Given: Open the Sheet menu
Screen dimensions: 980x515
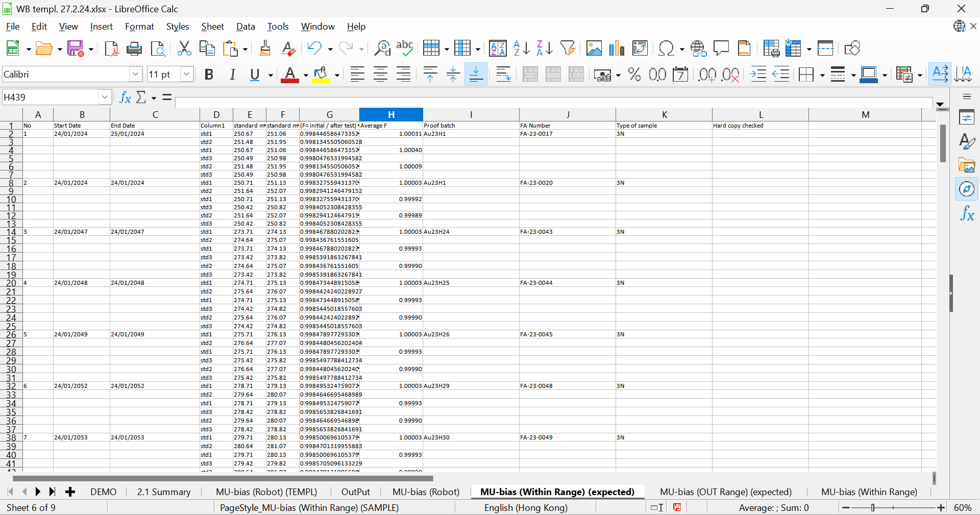Looking at the screenshot, I should [x=212, y=27].
